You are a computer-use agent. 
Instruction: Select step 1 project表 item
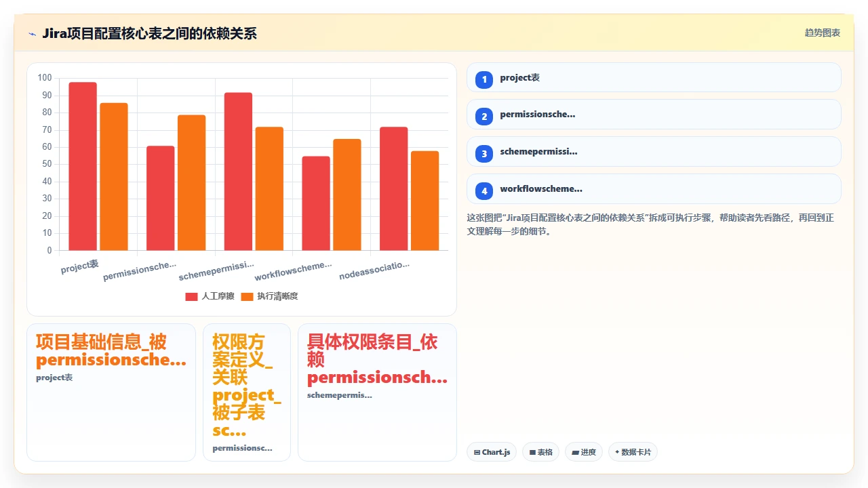coord(654,77)
